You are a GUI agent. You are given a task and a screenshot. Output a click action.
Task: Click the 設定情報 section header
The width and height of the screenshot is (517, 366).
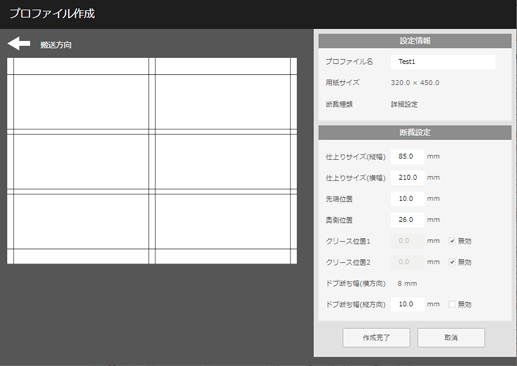coord(415,41)
